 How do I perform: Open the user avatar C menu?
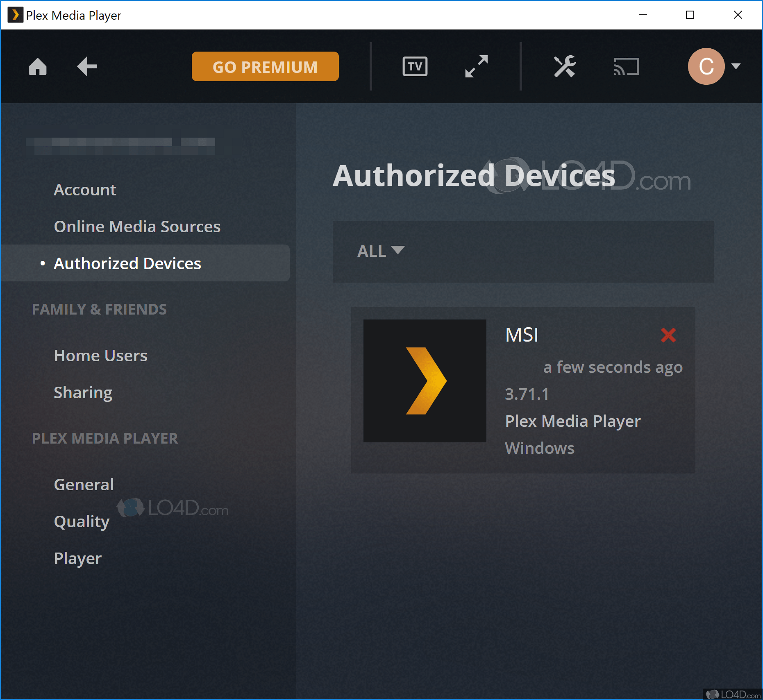coord(706,66)
